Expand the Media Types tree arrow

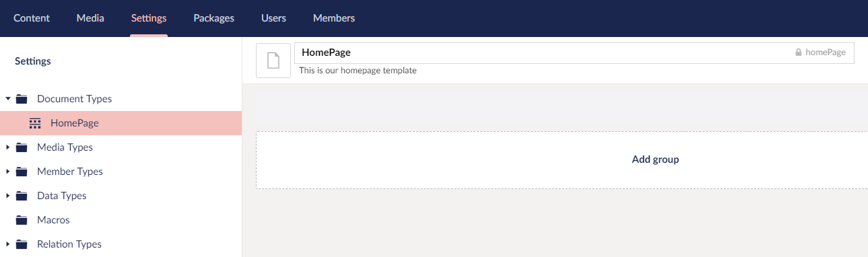tap(8, 147)
